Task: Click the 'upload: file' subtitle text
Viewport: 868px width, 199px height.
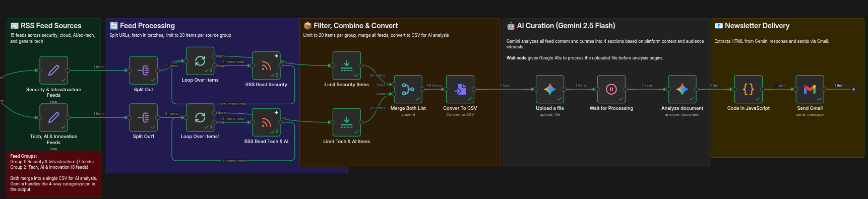Action: [x=550, y=114]
